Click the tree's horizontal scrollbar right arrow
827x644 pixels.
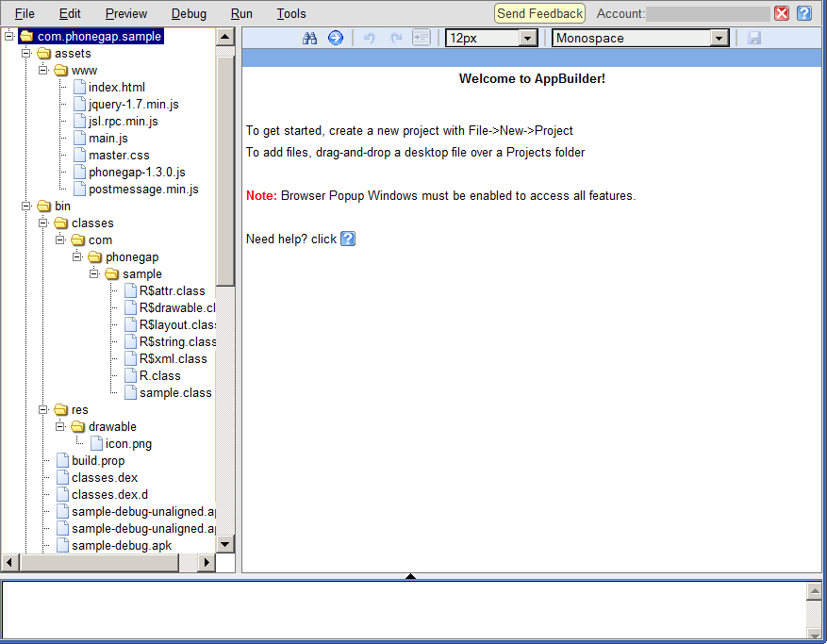(x=207, y=563)
